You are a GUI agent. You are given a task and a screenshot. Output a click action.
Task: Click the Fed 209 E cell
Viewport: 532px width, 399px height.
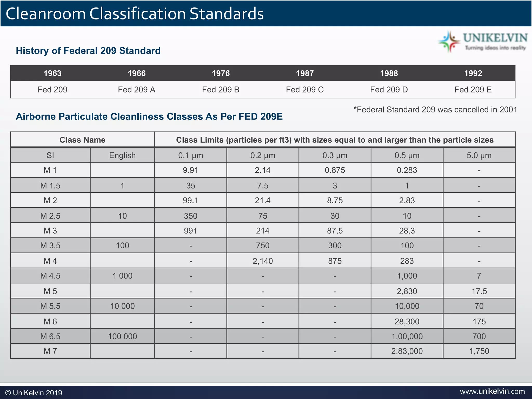click(473, 90)
